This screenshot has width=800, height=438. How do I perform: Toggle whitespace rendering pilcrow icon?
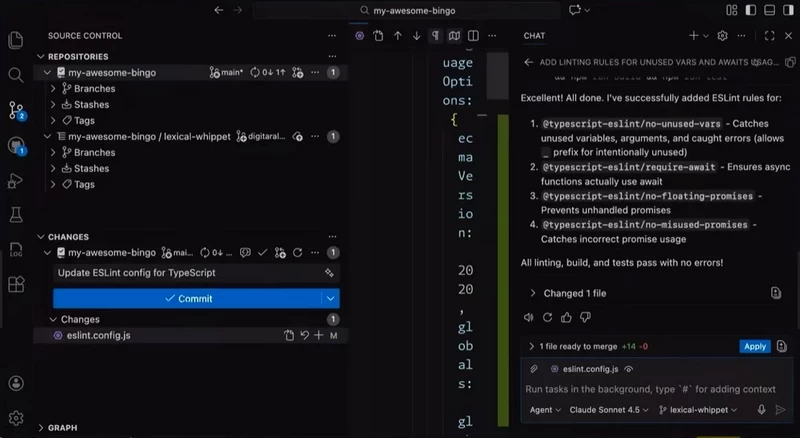click(435, 36)
